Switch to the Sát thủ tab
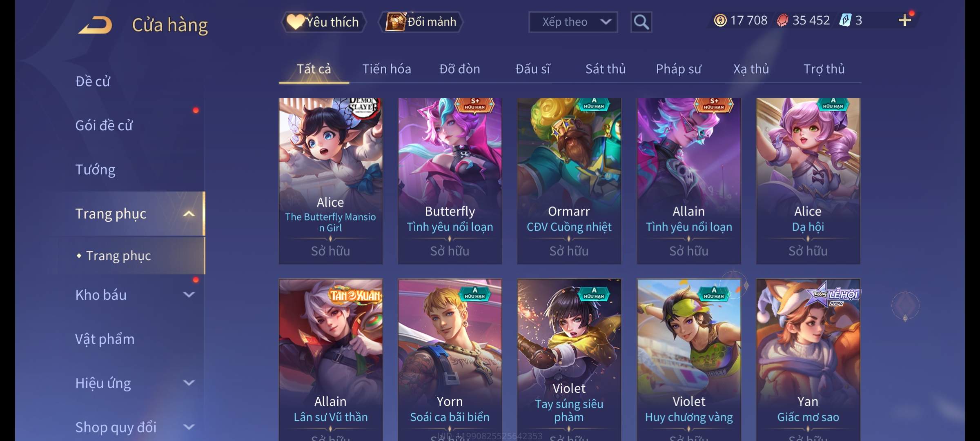 point(606,69)
